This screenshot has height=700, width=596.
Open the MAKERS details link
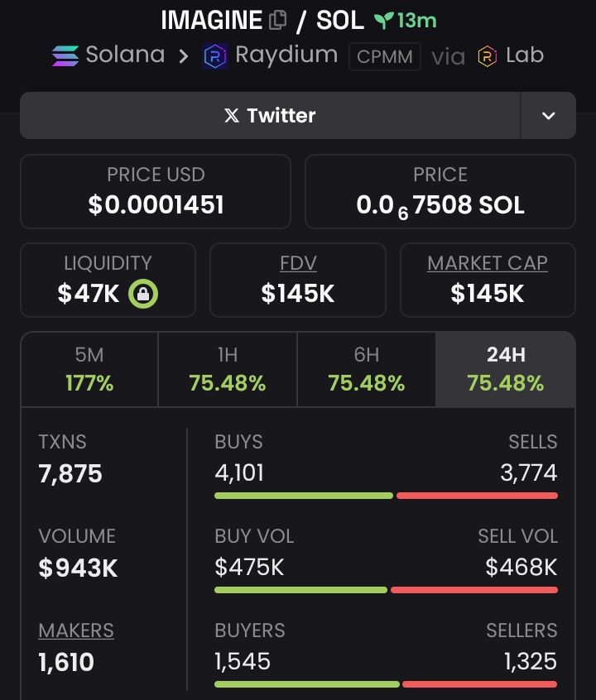coord(76,630)
